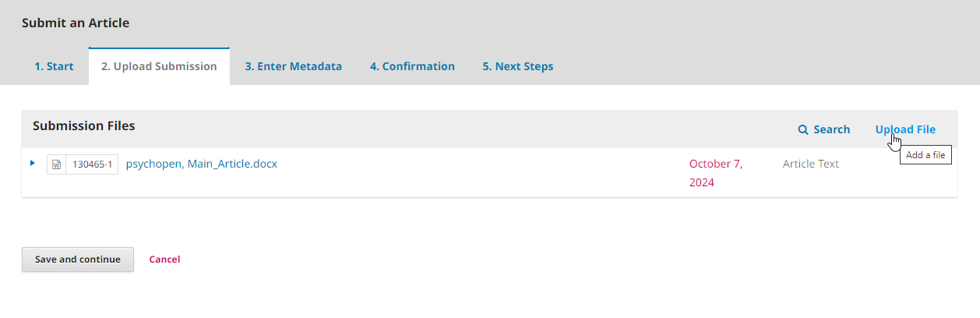Click the October 7, 2024 date
Image resolution: width=980 pixels, height=318 pixels.
click(715, 173)
